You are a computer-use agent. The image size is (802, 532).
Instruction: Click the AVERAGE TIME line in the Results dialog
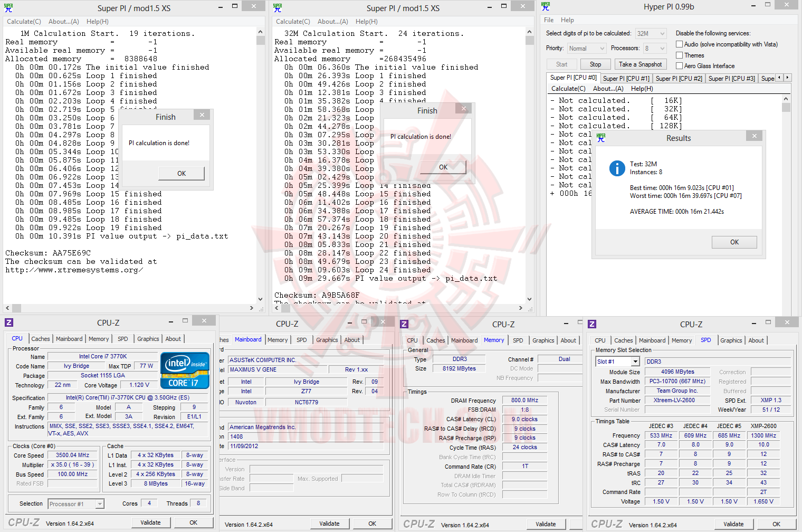tap(677, 212)
